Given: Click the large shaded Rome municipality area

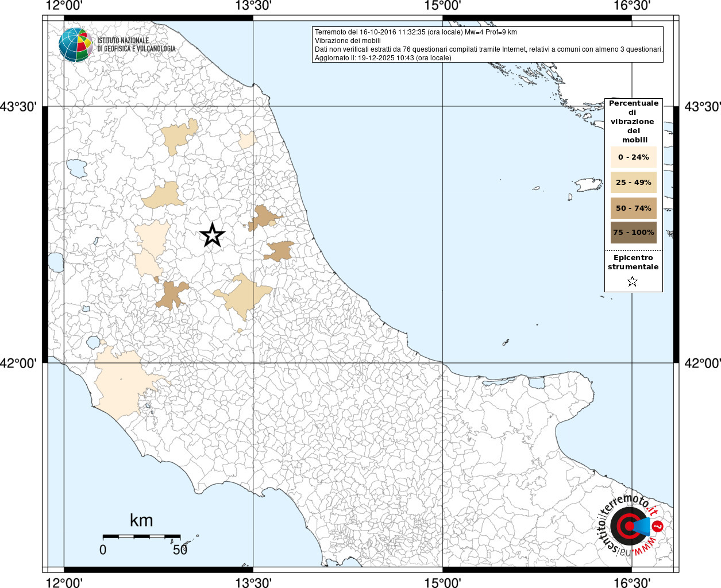Looking at the screenshot, I should (121, 382).
